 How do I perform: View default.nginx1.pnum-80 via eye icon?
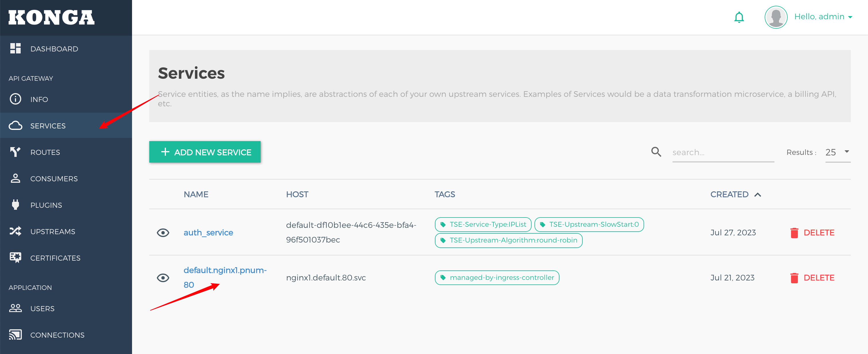click(163, 278)
